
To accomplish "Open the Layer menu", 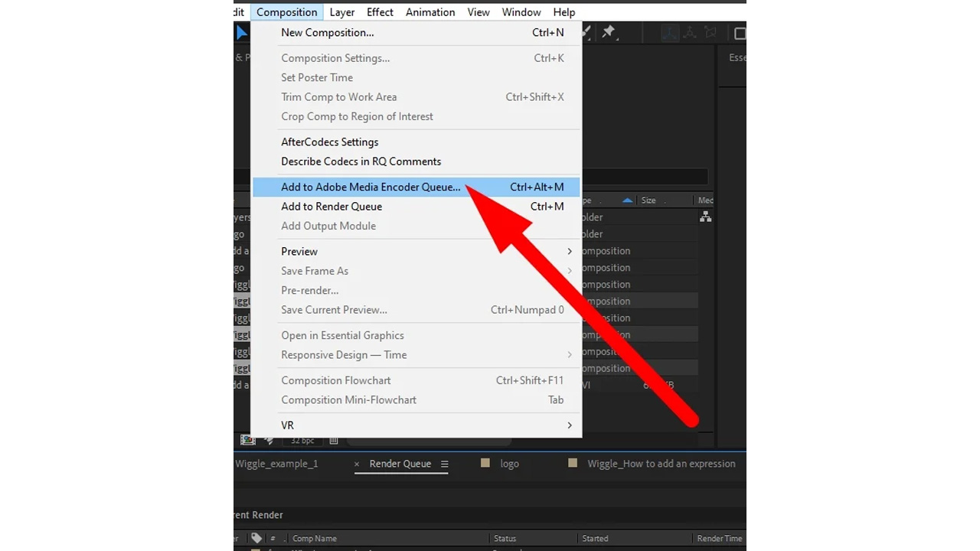I will pos(341,12).
